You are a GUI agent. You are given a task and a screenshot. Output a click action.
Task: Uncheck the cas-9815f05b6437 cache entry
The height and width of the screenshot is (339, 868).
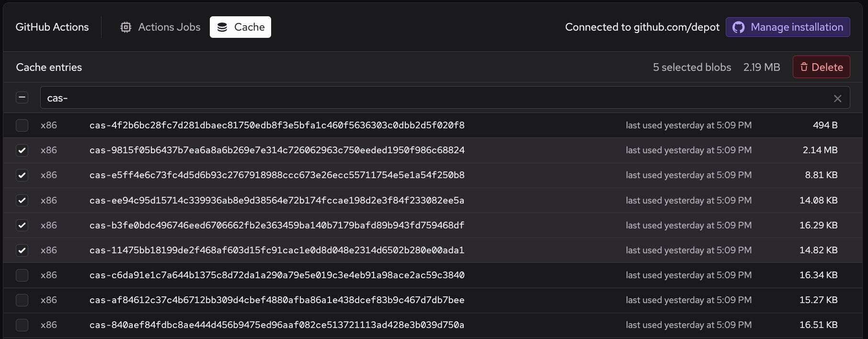[x=22, y=150]
